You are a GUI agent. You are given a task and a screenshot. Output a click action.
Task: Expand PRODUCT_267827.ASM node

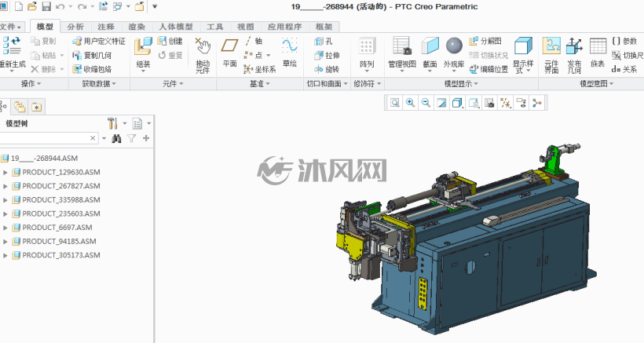pos(5,186)
